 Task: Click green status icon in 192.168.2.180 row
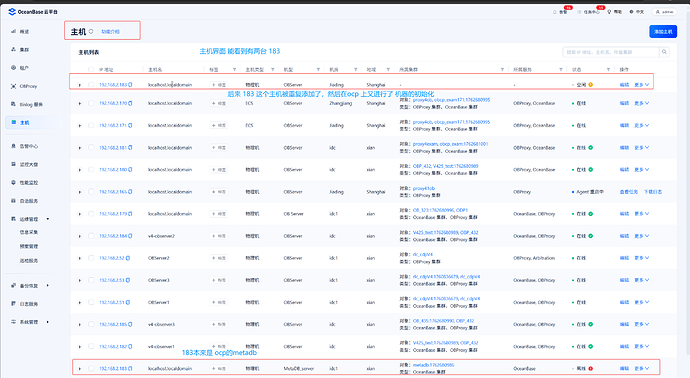point(591,169)
